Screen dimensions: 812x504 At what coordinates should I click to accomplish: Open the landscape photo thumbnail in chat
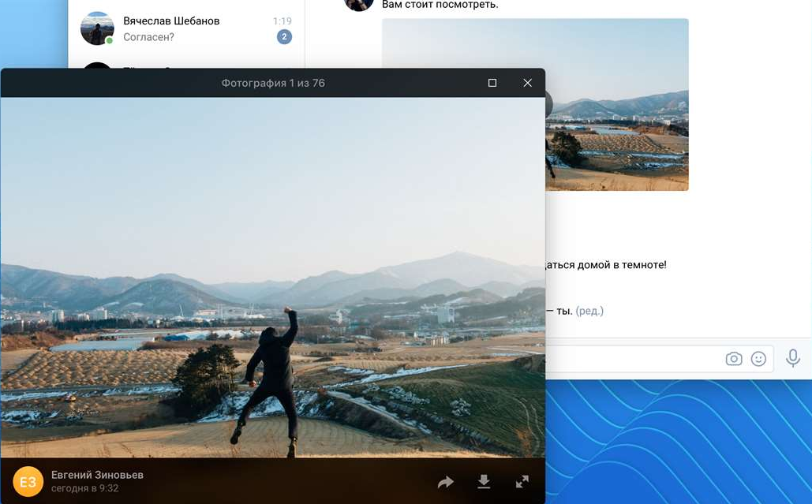[x=617, y=105]
